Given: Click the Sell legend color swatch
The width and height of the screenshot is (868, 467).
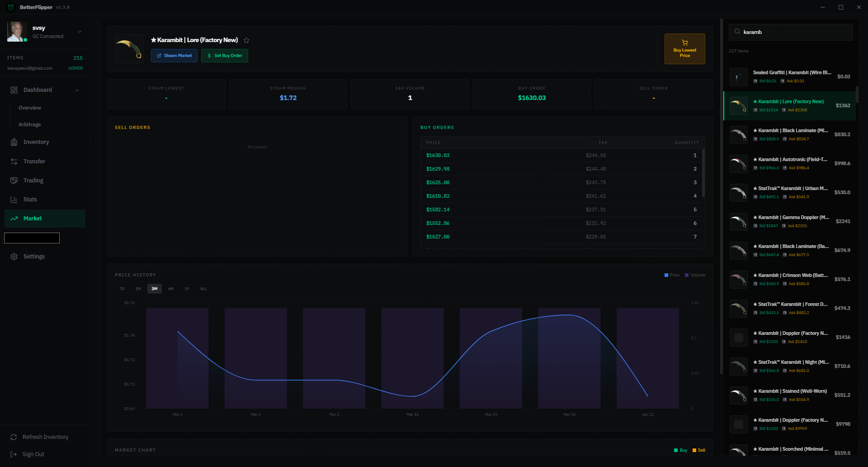Looking at the screenshot, I should click(695, 450).
